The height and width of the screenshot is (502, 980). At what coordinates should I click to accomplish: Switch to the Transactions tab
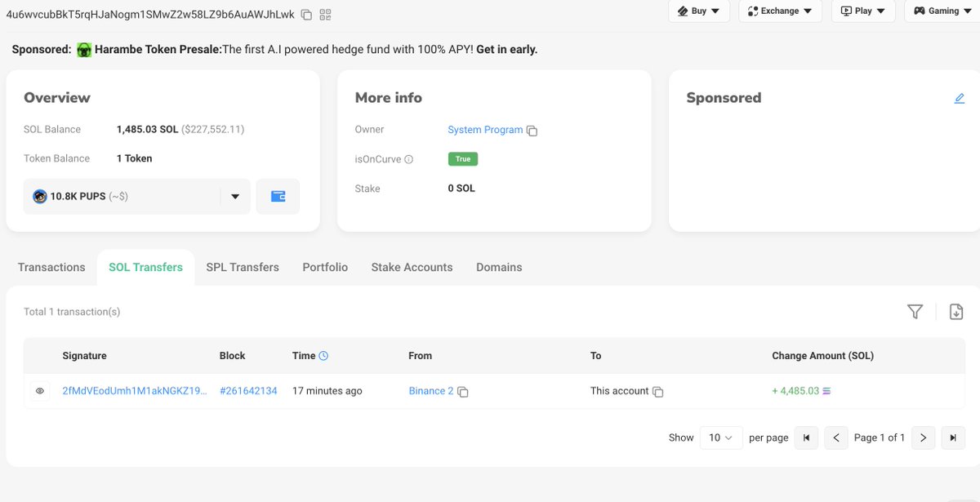point(51,267)
